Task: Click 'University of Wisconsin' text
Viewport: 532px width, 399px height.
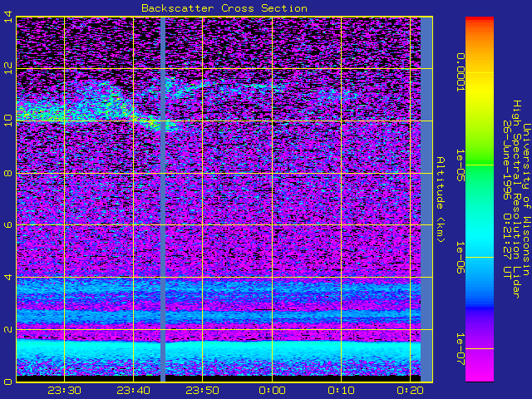Action: (x=526, y=199)
